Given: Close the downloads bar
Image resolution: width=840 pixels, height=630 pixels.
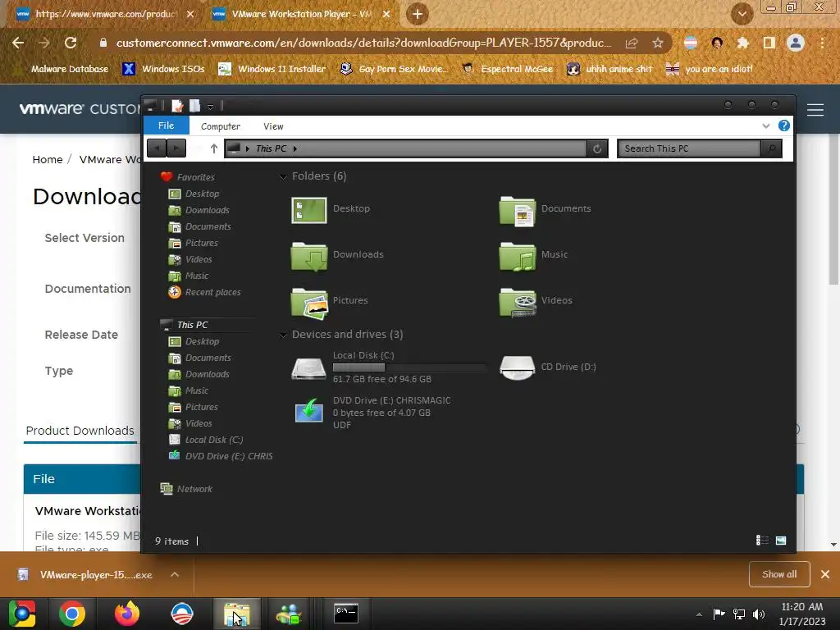Looking at the screenshot, I should coord(825,574).
